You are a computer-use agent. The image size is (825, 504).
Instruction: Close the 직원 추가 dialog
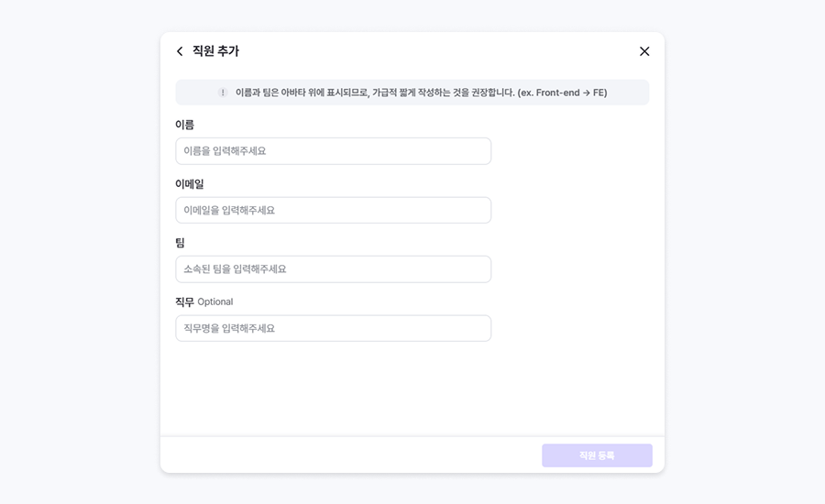click(x=644, y=51)
